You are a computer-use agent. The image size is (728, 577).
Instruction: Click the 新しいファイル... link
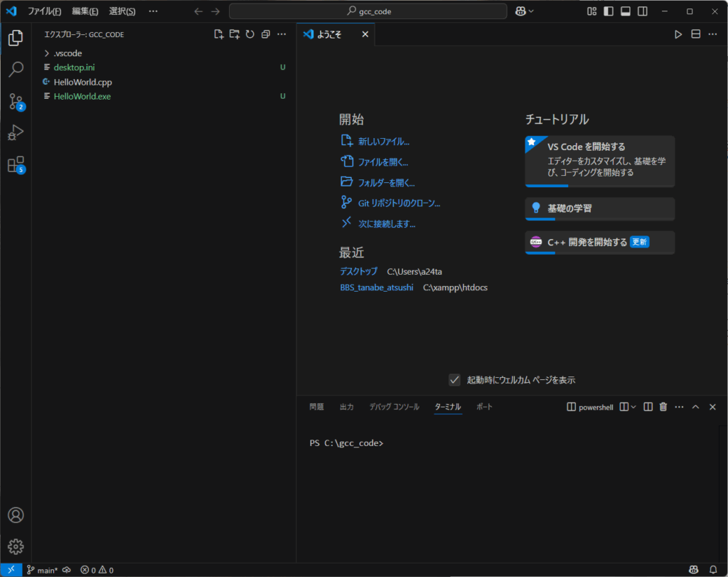tap(383, 142)
